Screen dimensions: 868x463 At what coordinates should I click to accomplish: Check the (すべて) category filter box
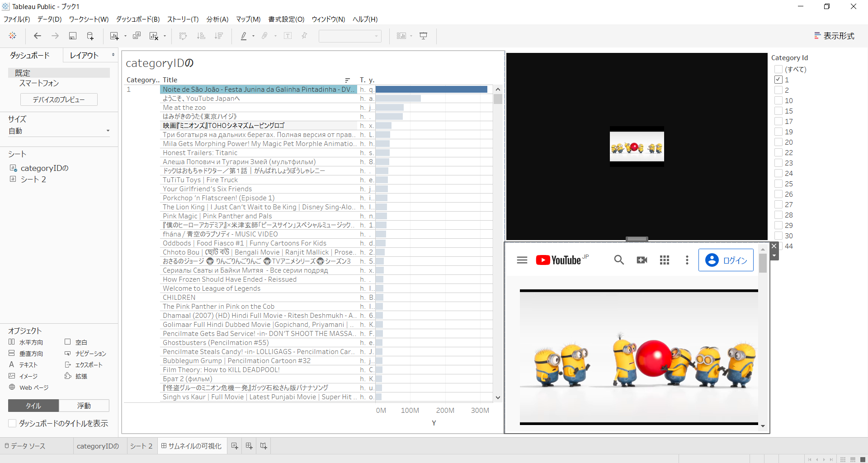778,69
